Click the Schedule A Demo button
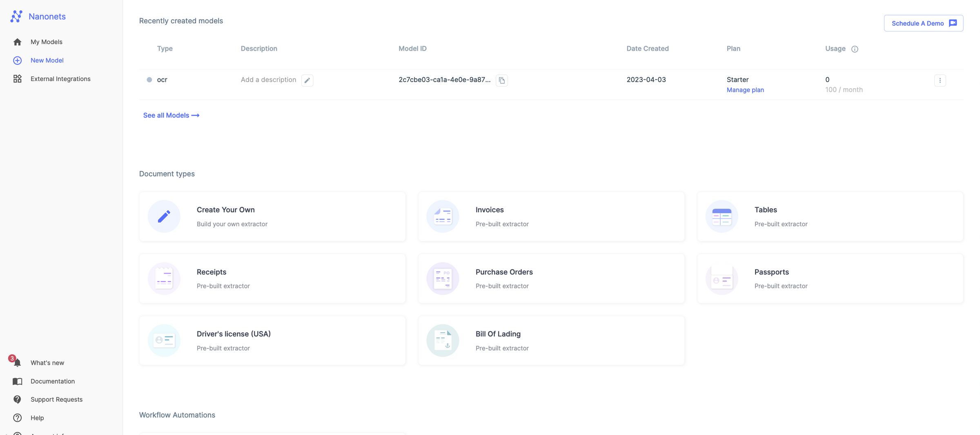 click(923, 23)
